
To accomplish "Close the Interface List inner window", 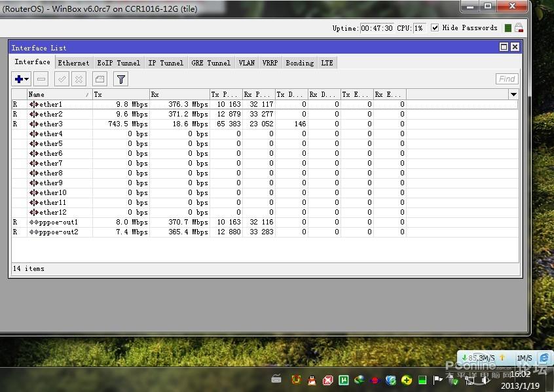I will click(x=515, y=47).
